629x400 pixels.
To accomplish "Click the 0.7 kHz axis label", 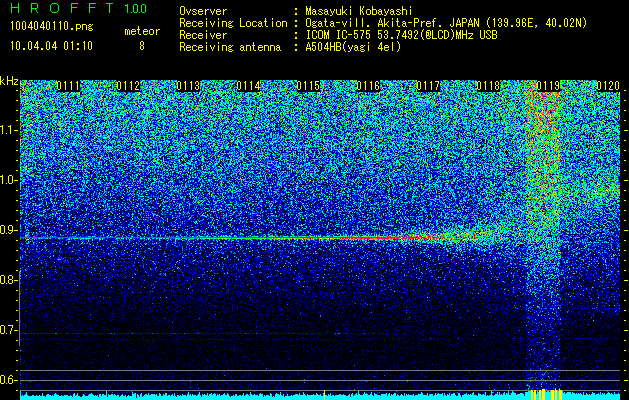I will tap(9, 330).
